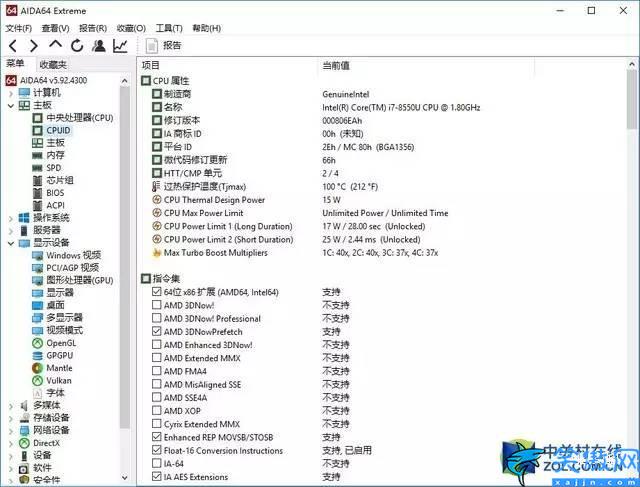Viewport: 640px width, 487px height.
Task: Toggle 64位 x86 扩展 checkbox
Action: [156, 292]
